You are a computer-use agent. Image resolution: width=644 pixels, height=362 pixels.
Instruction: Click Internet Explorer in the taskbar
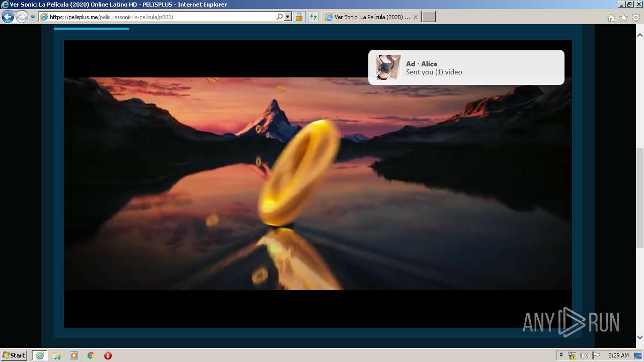40,355
